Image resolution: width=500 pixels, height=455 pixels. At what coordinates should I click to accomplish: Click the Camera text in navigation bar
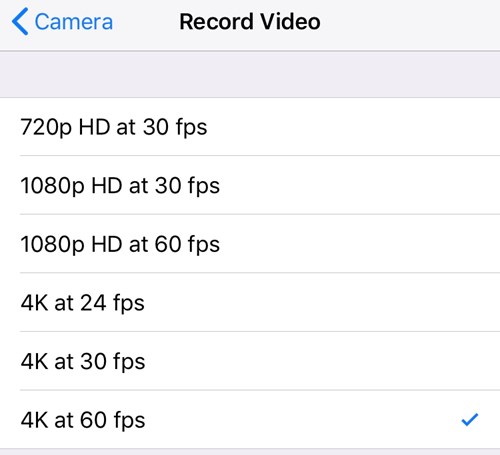(74, 22)
